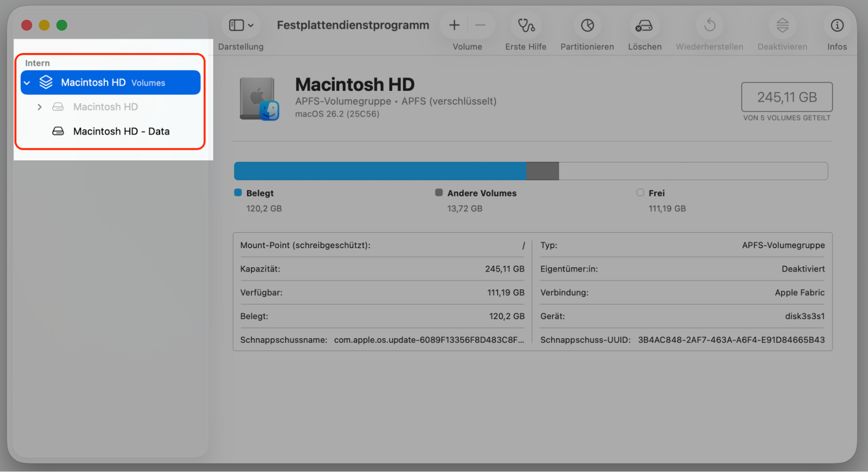Click the Festplattendienstprogramm window title
Image resolution: width=868 pixels, height=472 pixels.
pyautogui.click(x=353, y=25)
